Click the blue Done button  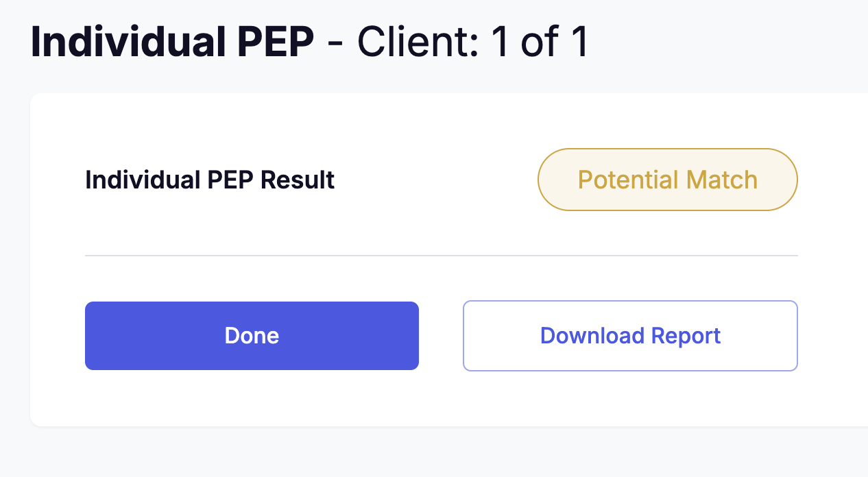coord(252,336)
